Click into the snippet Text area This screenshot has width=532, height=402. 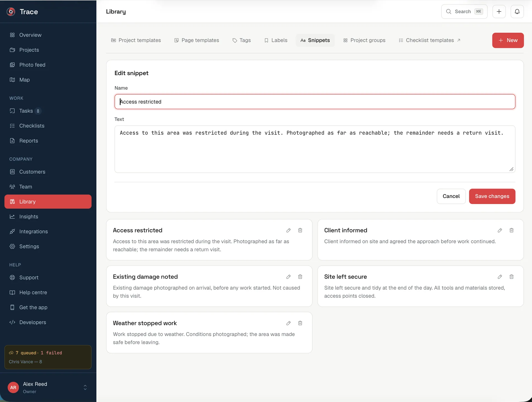(x=315, y=149)
